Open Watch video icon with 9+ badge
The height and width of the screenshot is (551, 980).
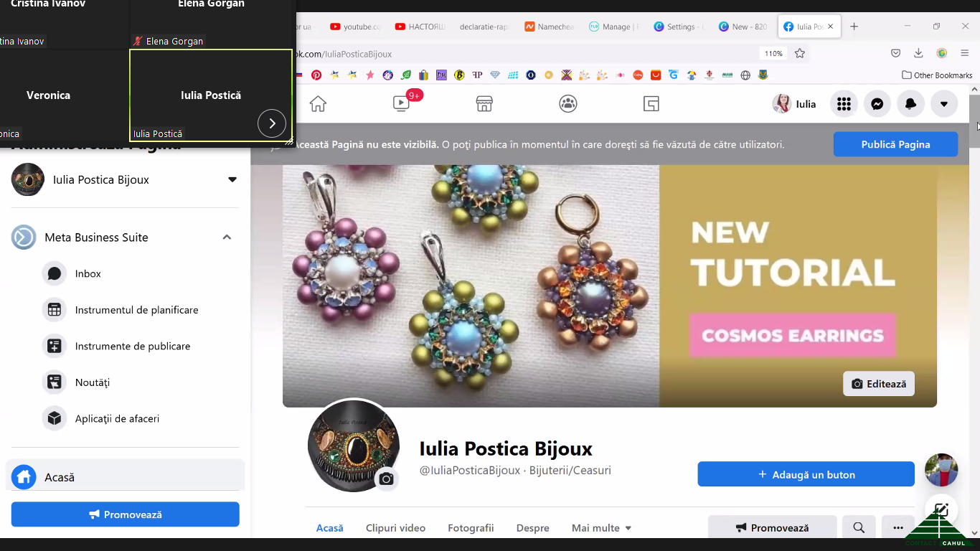point(402,104)
